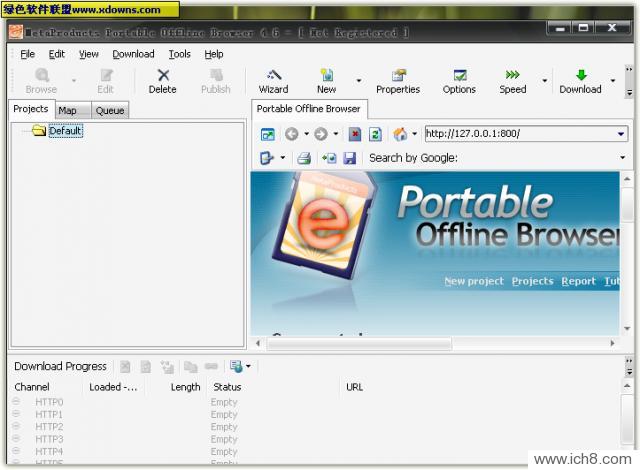Viewport: 640px width, 470px height.
Task: Open dropdown next to Download Progress globe icon
Action: [248, 366]
